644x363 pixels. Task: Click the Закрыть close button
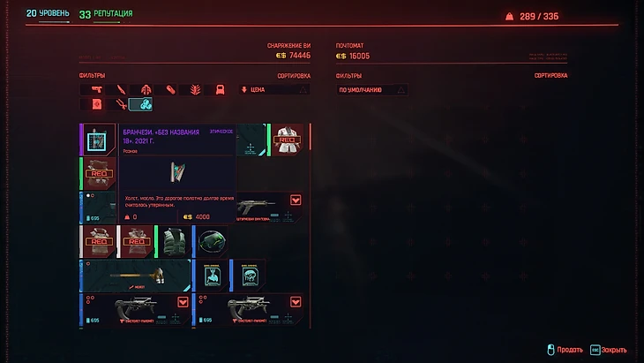pos(608,350)
